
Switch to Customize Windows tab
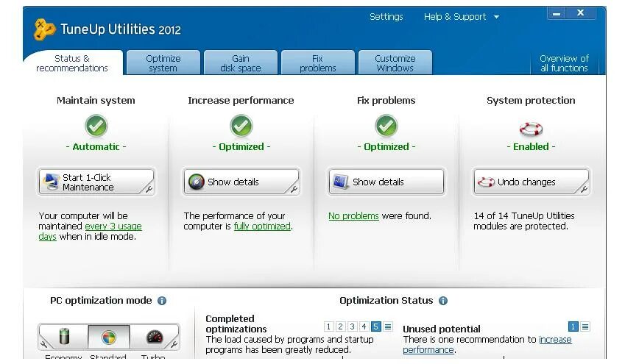[395, 63]
